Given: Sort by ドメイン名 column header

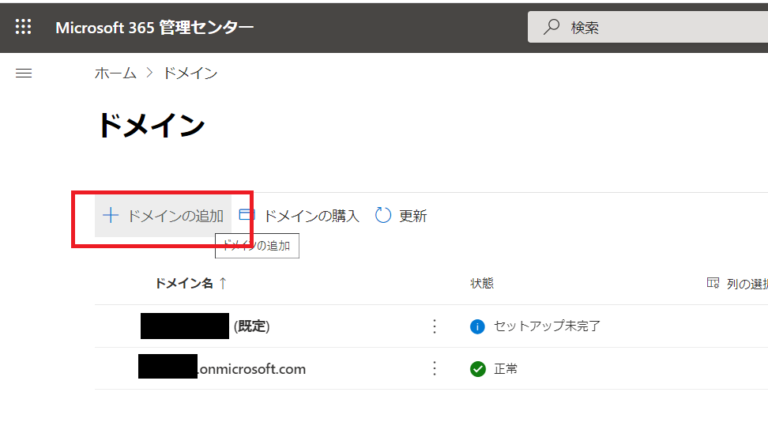Looking at the screenshot, I should coord(190,283).
